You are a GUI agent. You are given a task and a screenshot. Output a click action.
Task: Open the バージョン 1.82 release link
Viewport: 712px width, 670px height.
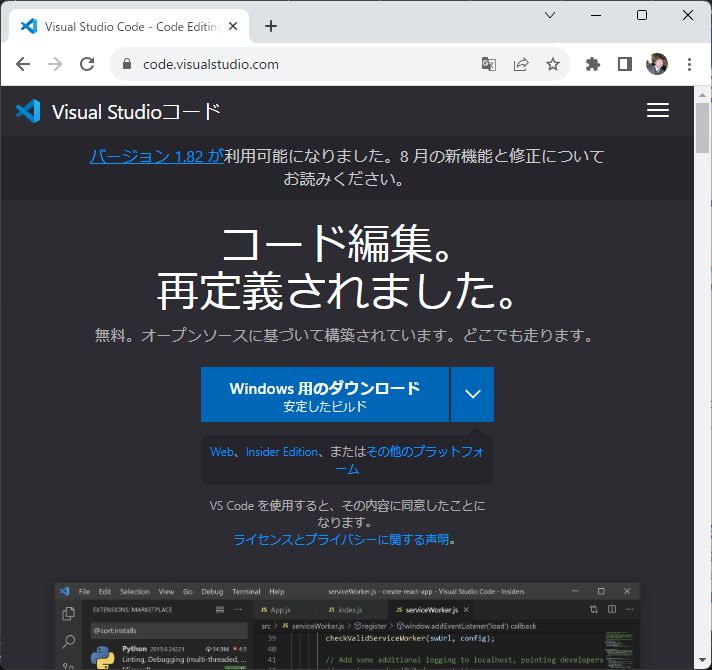(157, 156)
